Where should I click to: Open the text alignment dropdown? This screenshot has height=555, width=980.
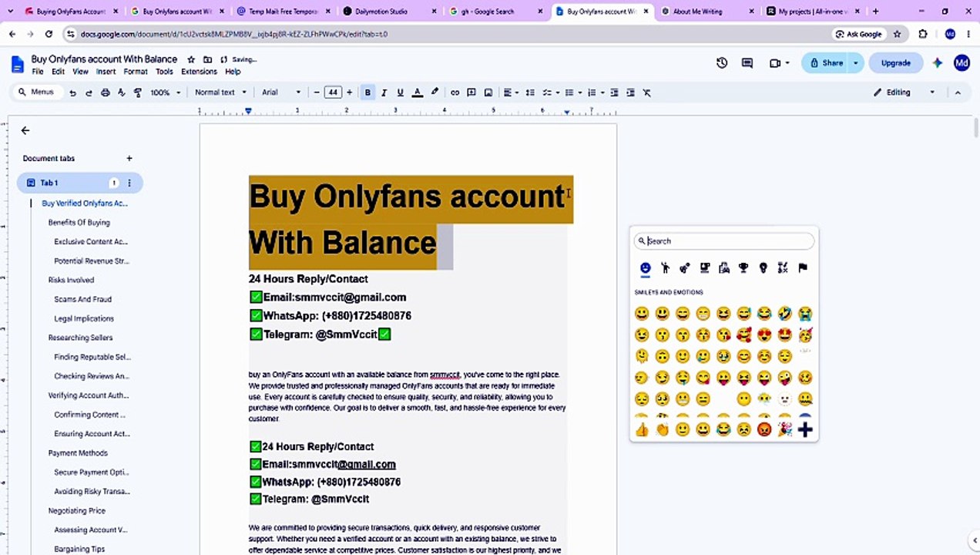(511, 92)
